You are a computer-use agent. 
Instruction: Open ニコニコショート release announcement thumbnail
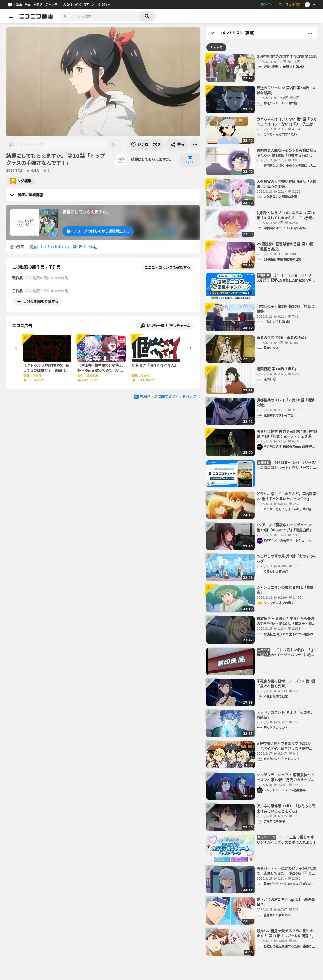pos(230,474)
